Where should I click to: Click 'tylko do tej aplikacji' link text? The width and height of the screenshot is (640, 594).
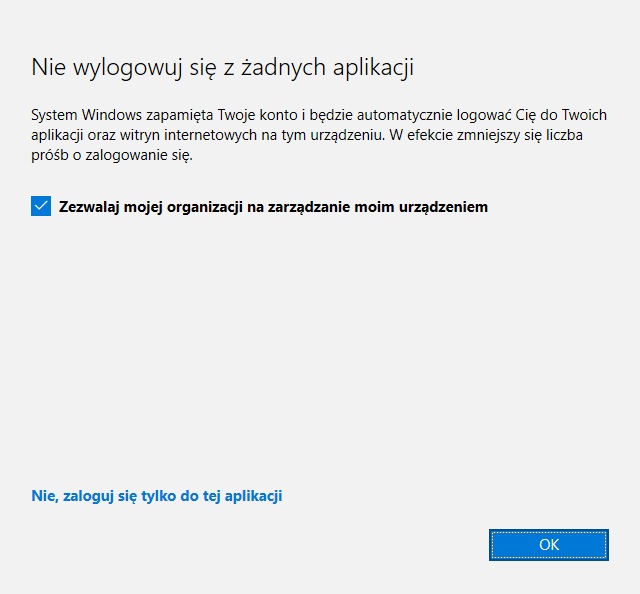click(x=211, y=496)
